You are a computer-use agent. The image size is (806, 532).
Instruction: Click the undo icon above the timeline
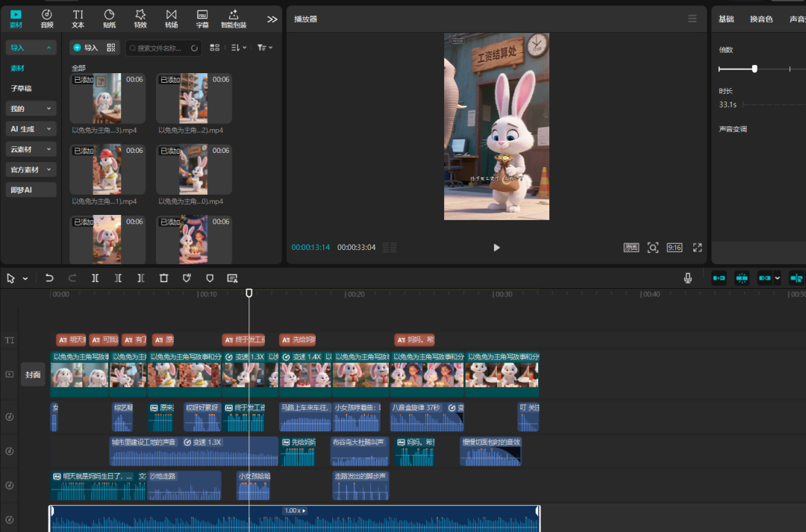click(49, 278)
